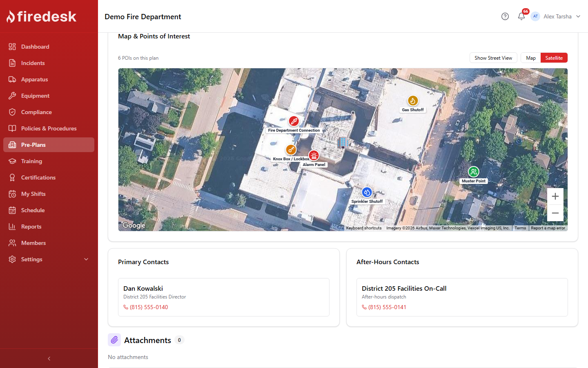Viewport: 588px width, 368px height.
Task: Click the Attachments paperclip icon
Action: pyautogui.click(x=114, y=340)
